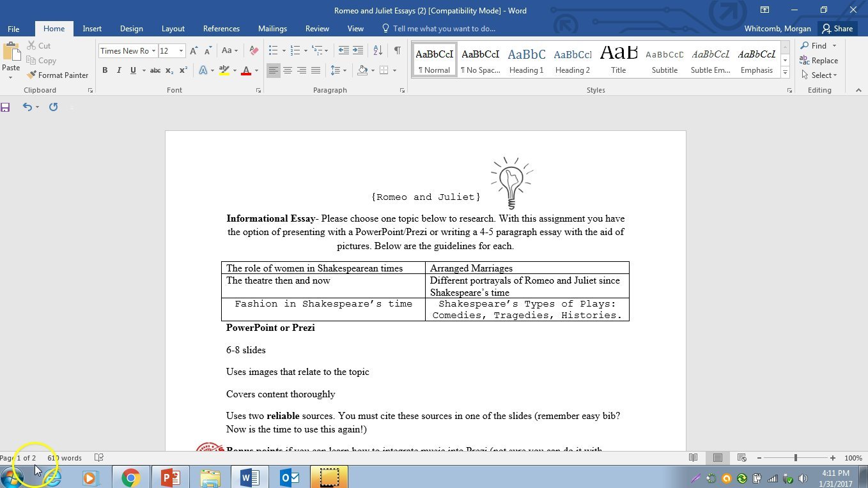Switch to the Mailings tab
This screenshot has height=488, width=868.
[272, 28]
